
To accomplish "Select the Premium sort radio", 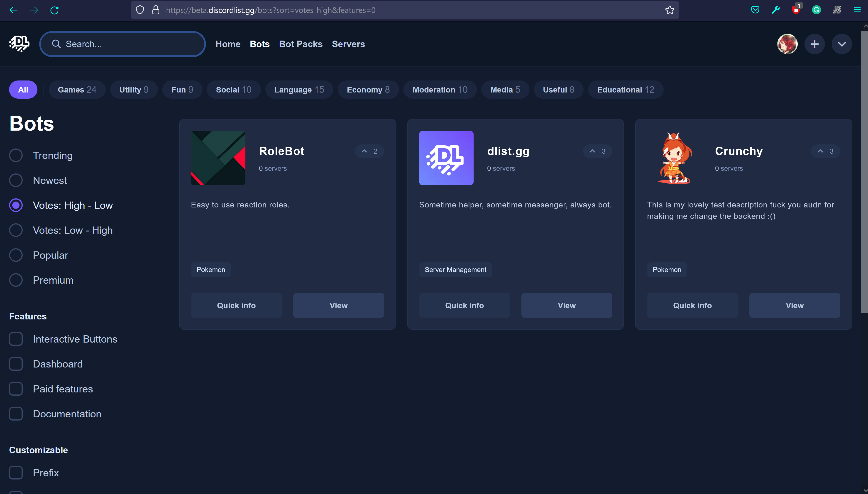I will click(16, 280).
